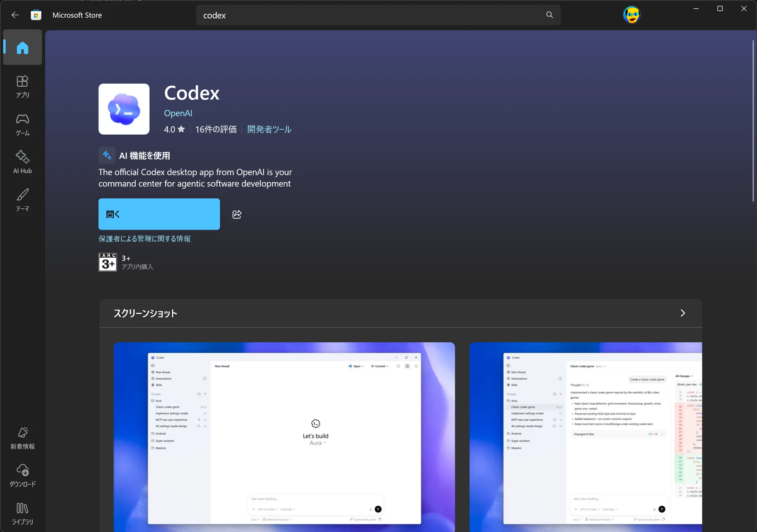Expand screenshots with the chevron arrow

point(682,313)
